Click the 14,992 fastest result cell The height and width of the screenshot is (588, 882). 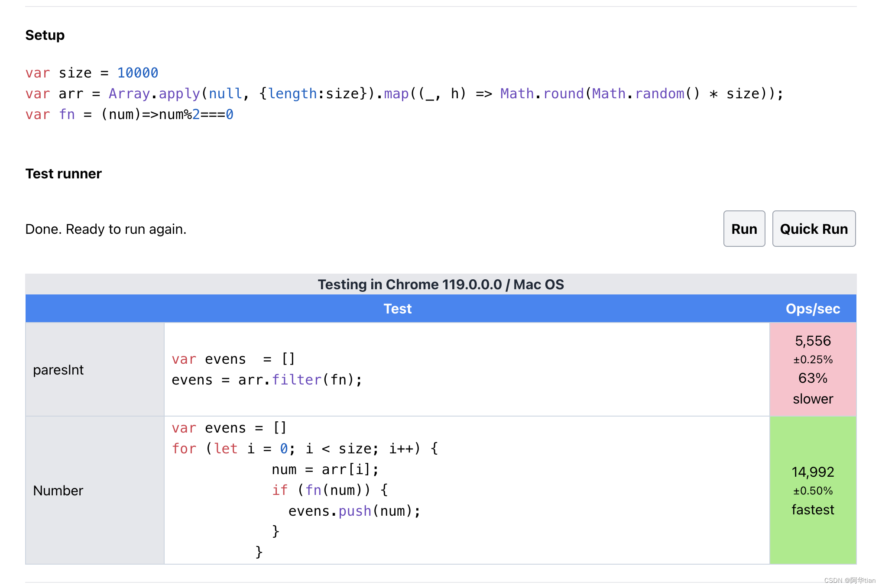(813, 490)
